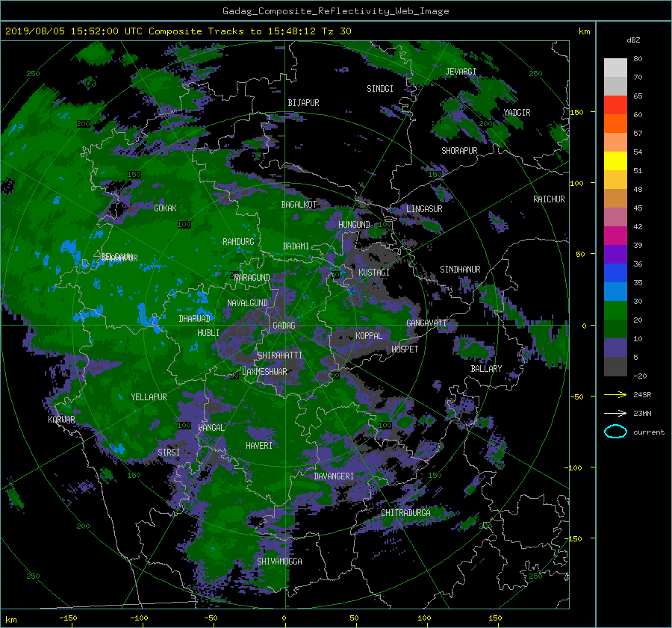The height and width of the screenshot is (628, 672).
Task: Select the 80 dBZ light grey swatch
Action: 615,67
